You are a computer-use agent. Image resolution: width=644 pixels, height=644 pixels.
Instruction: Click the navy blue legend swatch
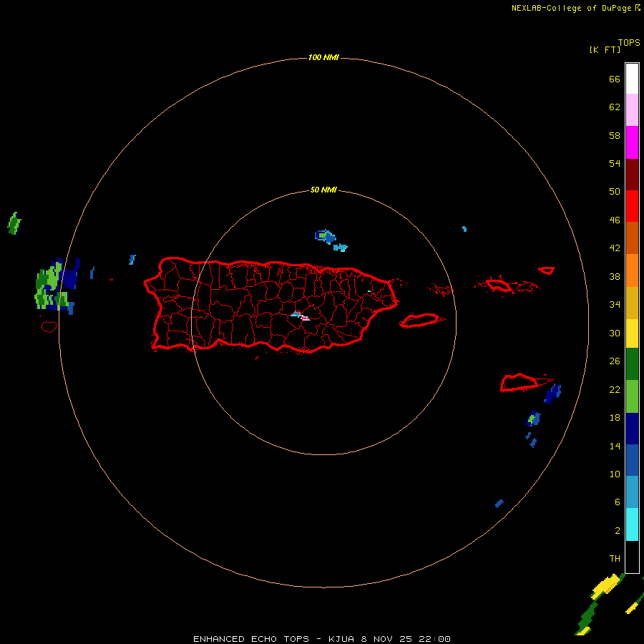(632, 429)
